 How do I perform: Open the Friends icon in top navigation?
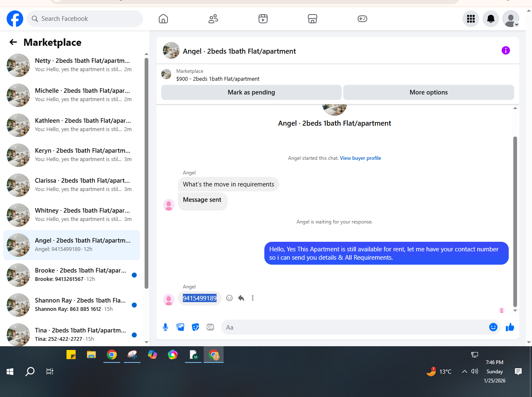213,19
